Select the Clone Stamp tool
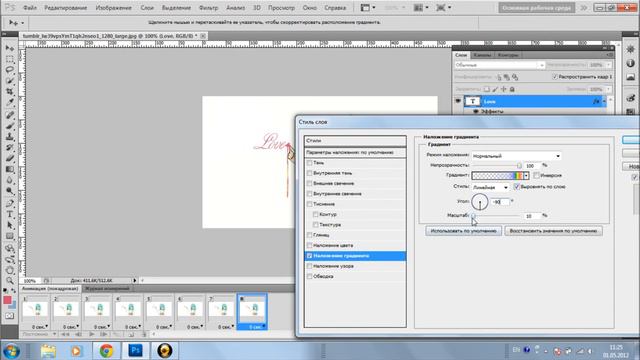Screen dimensions: 640x360 (10, 137)
